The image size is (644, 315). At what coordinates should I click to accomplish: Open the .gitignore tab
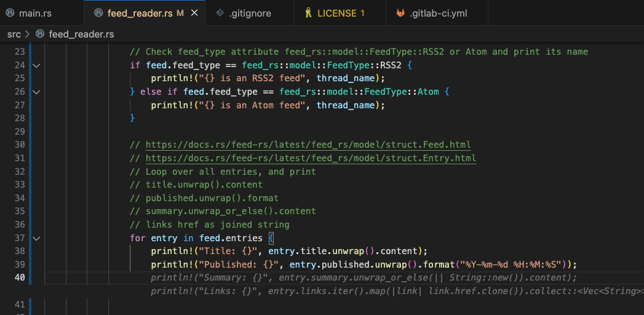250,13
